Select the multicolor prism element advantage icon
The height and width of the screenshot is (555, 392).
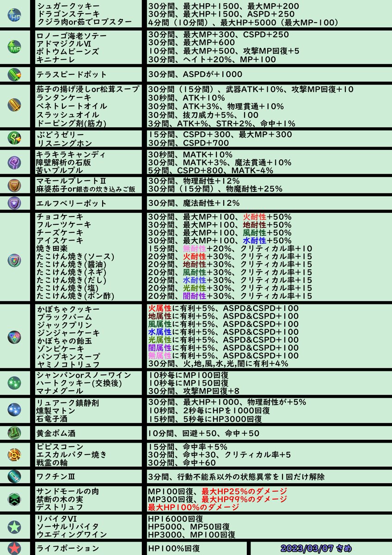coord(14,337)
